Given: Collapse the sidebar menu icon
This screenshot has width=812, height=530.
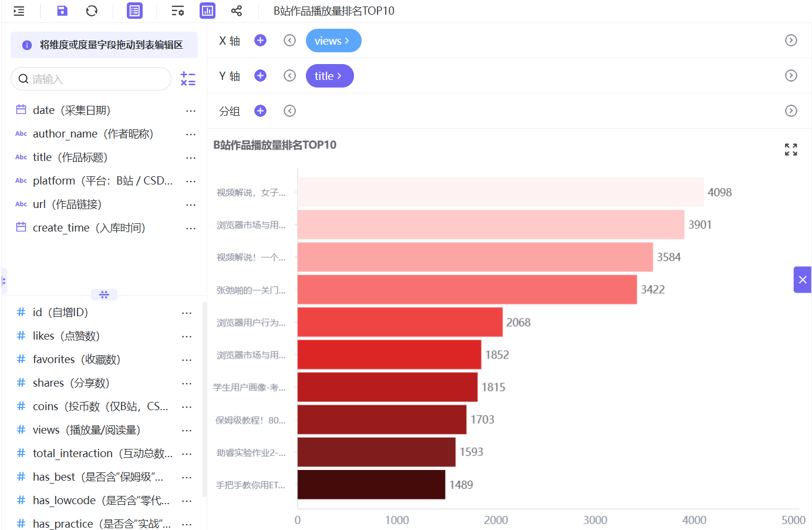Looking at the screenshot, I should pyautogui.click(x=19, y=11).
